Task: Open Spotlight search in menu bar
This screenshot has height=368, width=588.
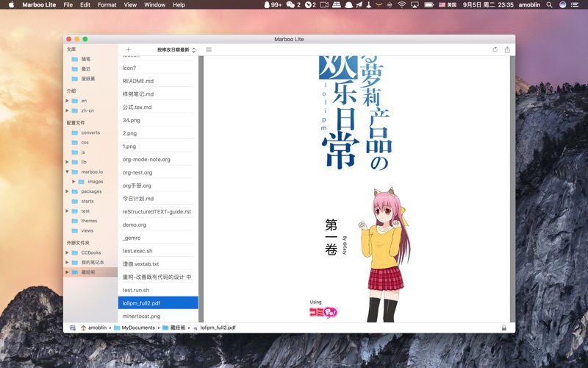Action: point(549,5)
